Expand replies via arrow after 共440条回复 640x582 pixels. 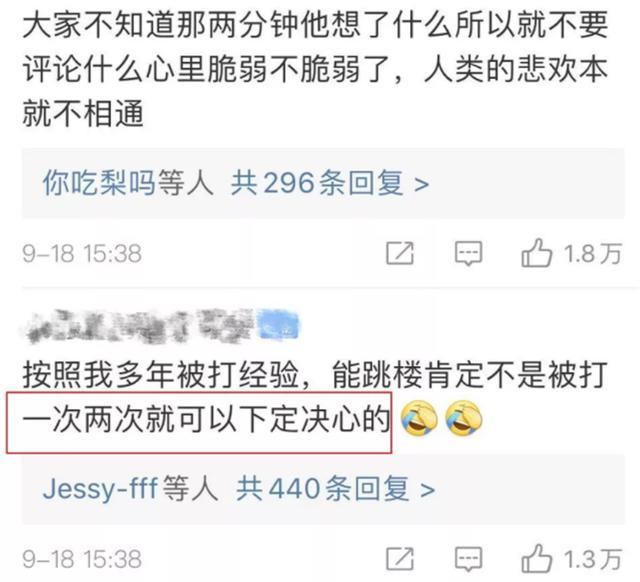tap(427, 489)
